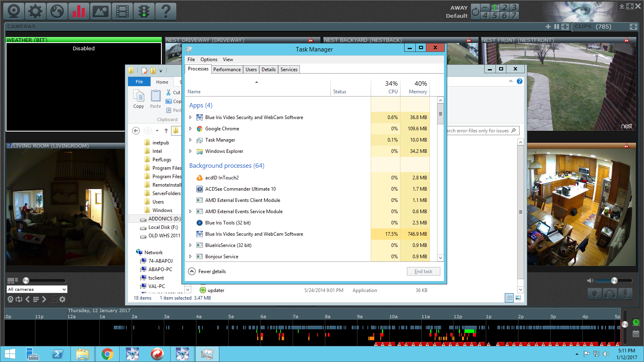Switch to Services tab
Viewport: 644px width, 362px height.
289,70
